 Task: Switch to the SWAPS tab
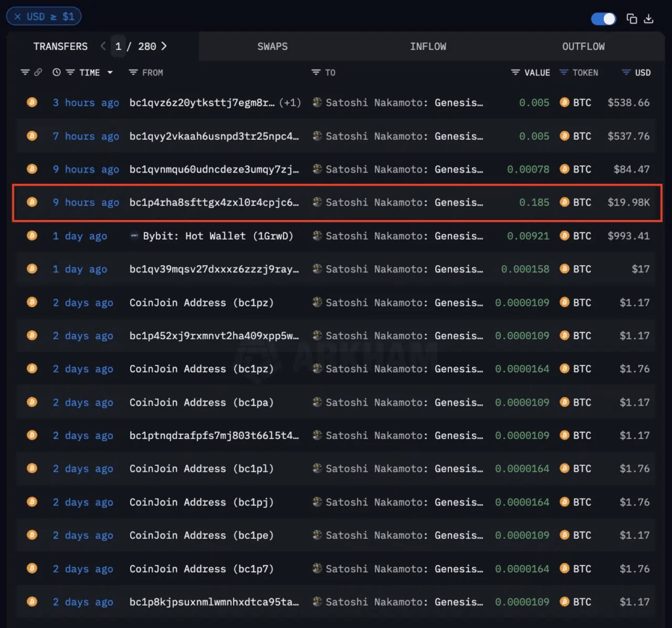pos(272,47)
